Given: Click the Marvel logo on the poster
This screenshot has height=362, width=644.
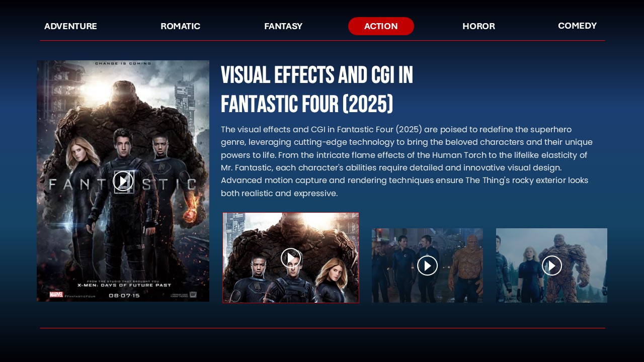Looking at the screenshot, I should pos(56,295).
